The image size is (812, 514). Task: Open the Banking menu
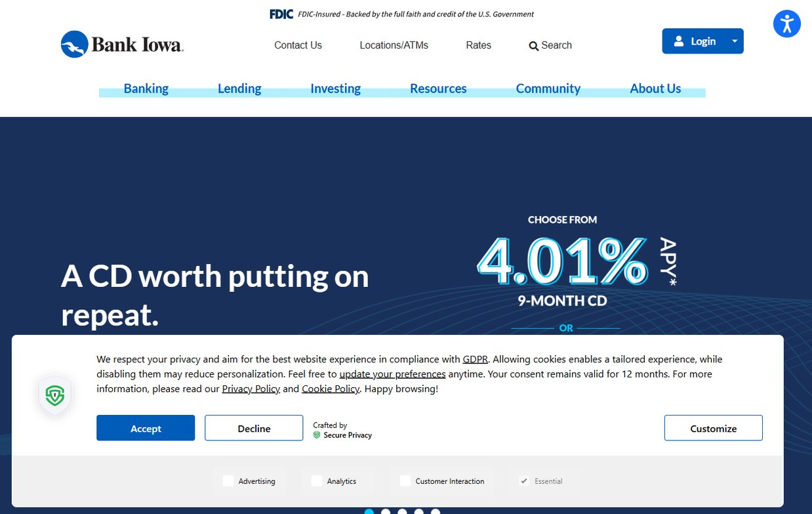click(x=146, y=89)
